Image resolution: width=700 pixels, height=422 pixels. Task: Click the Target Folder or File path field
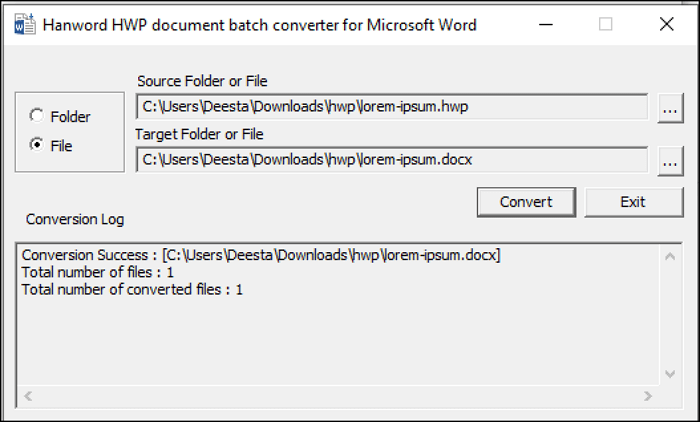click(x=391, y=159)
